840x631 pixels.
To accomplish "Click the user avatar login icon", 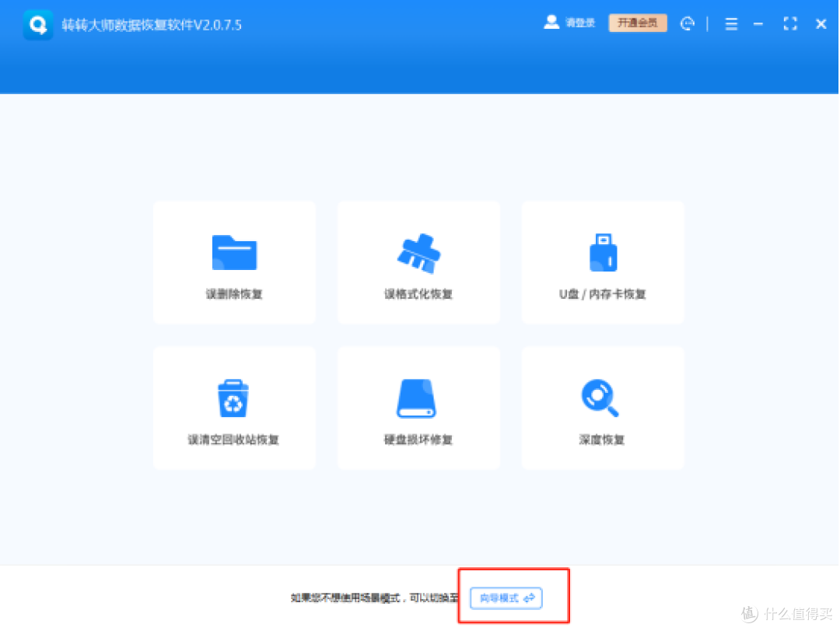I will pos(551,23).
